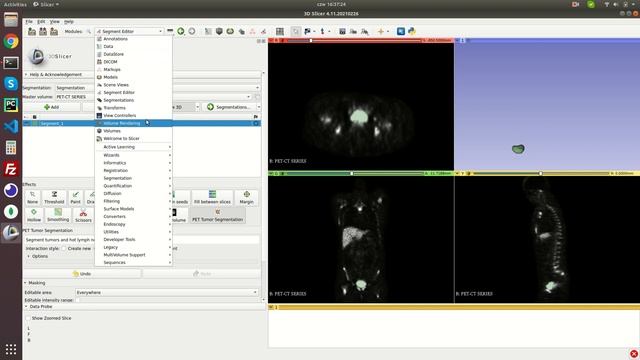The image size is (640, 360).
Task: Open the layout selection grid icon
Action: click(x=280, y=31)
